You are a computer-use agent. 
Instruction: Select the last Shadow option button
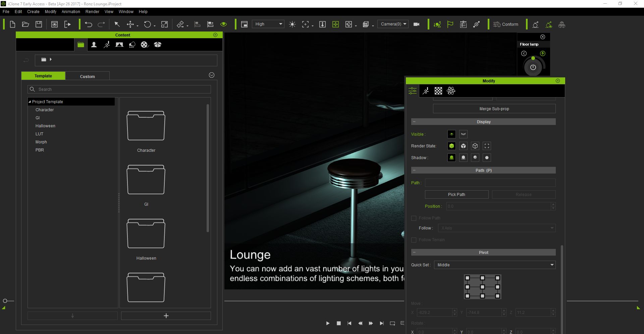click(487, 157)
